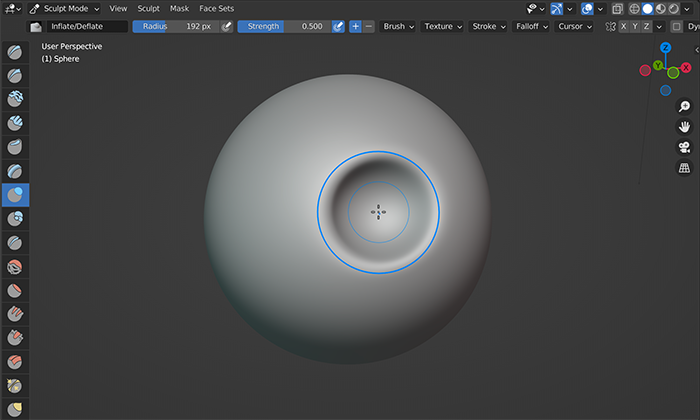The width and height of the screenshot is (700, 420).
Task: Select the Clay Strips brush tool
Action: [15, 123]
